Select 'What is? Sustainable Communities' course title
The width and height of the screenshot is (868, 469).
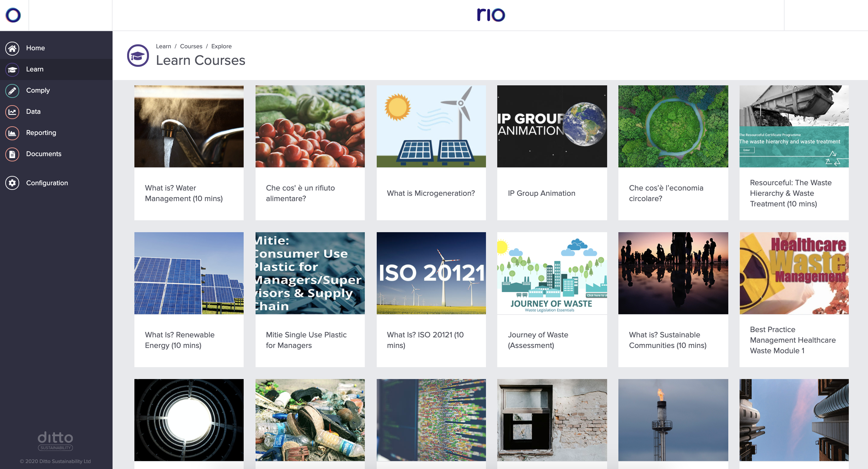tap(667, 340)
